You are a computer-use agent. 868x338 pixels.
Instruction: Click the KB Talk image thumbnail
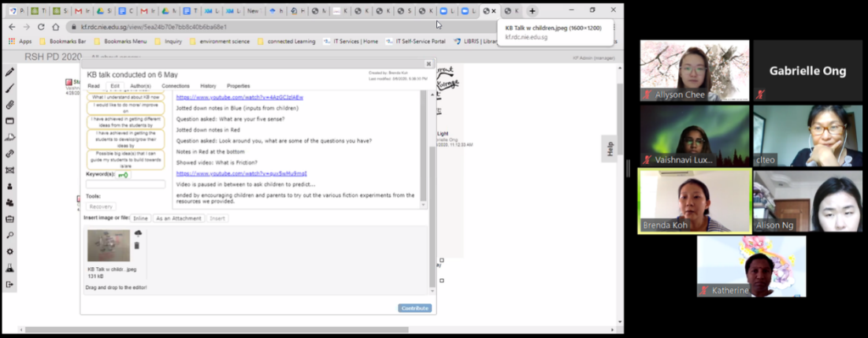pyautogui.click(x=109, y=245)
